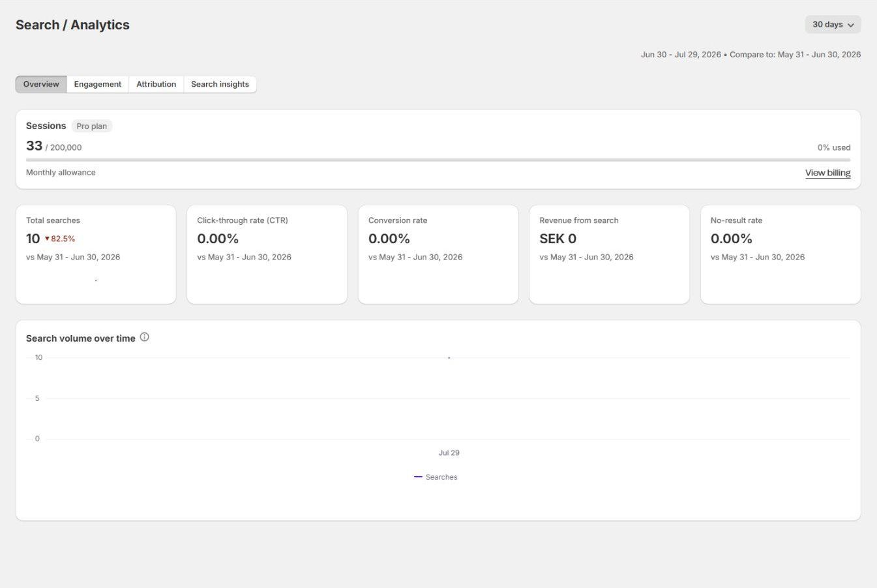This screenshot has width=877, height=588.
Task: Switch to the Overview tab
Action: click(41, 84)
